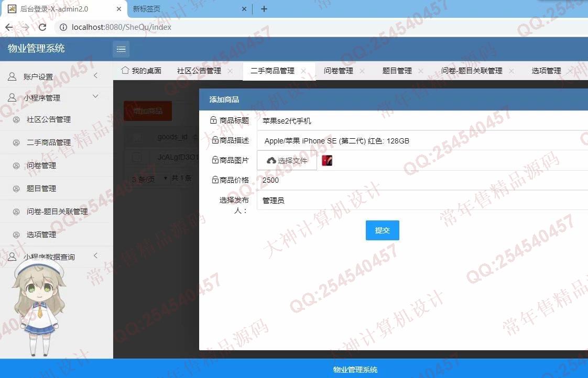This screenshot has width=588, height=378.
Task: Open 二手商品管理 in the sidebar
Action: click(49, 142)
